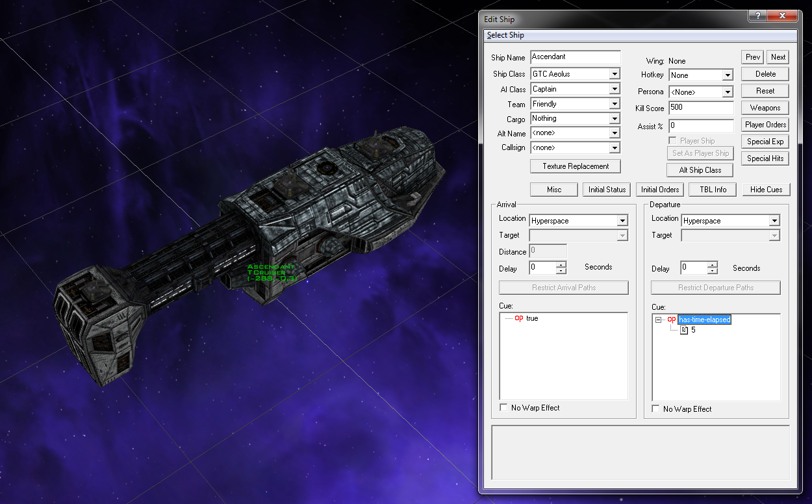Click the red op icon beside has-time-elapsed
The height and width of the screenshot is (504, 812).
[x=672, y=320]
